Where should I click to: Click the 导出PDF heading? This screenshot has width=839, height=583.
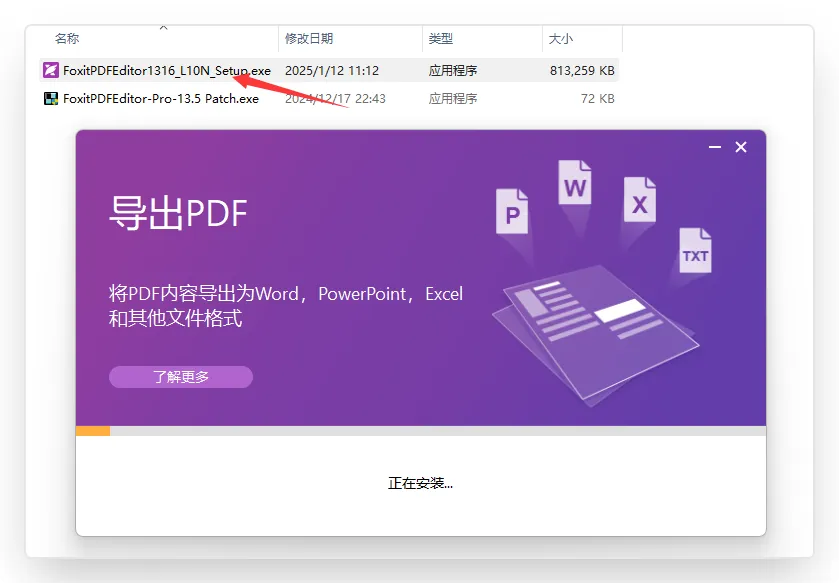point(178,213)
